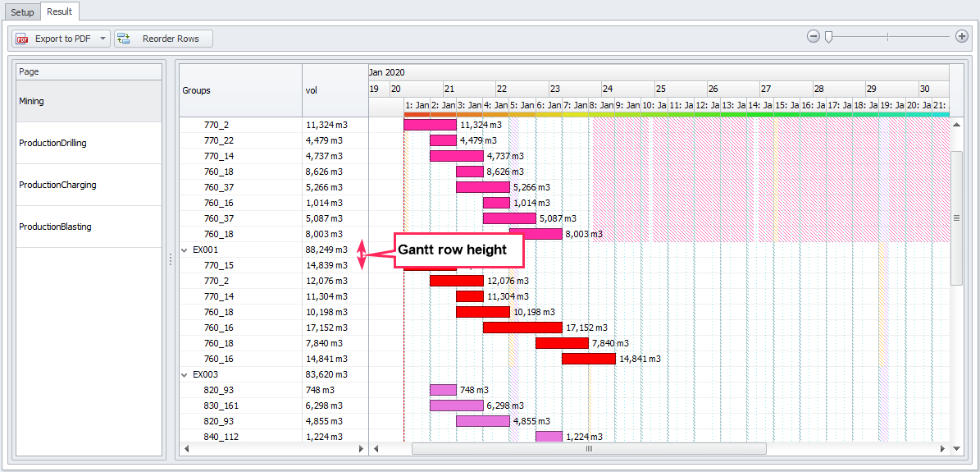
Task: Select the ProductionBlasting page item
Action: pos(89,227)
